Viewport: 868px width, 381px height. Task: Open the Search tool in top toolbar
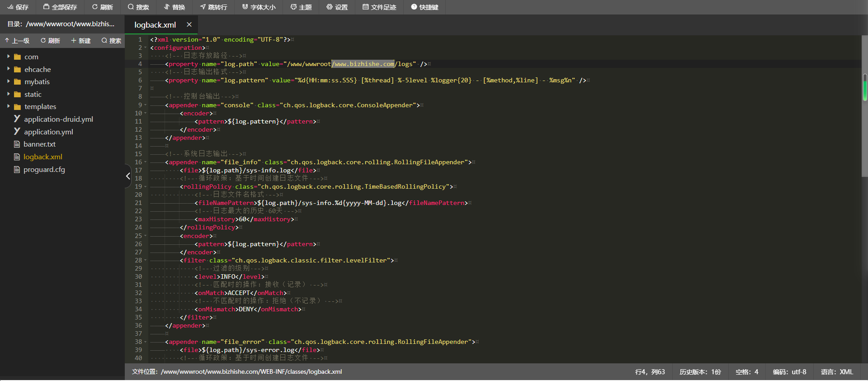138,7
